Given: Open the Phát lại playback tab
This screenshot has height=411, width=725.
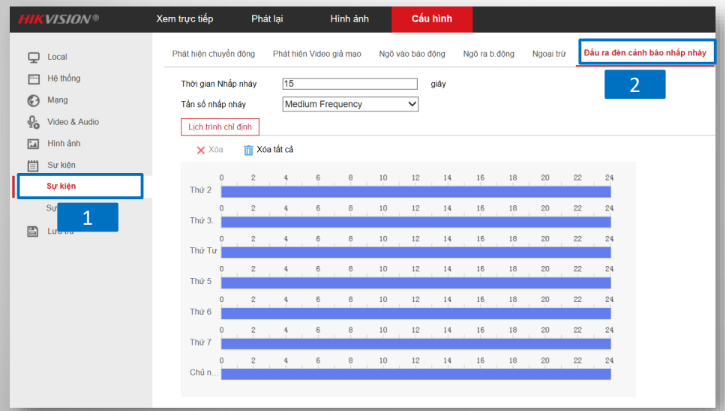Looking at the screenshot, I should click(x=266, y=19).
